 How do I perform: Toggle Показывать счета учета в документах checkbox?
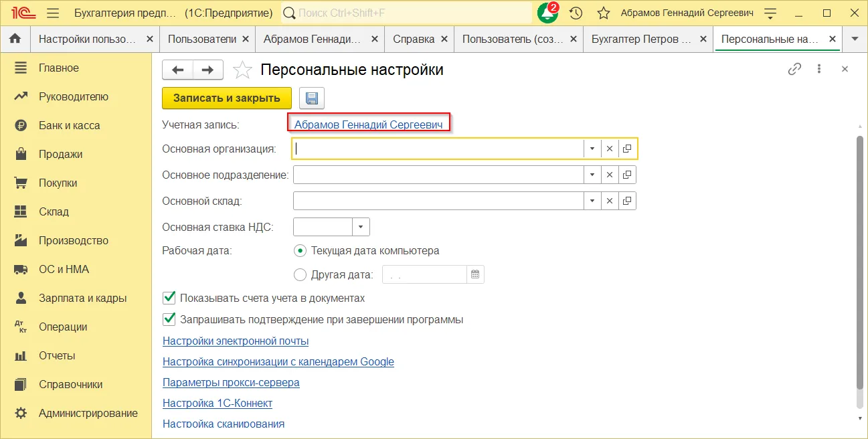(x=169, y=298)
